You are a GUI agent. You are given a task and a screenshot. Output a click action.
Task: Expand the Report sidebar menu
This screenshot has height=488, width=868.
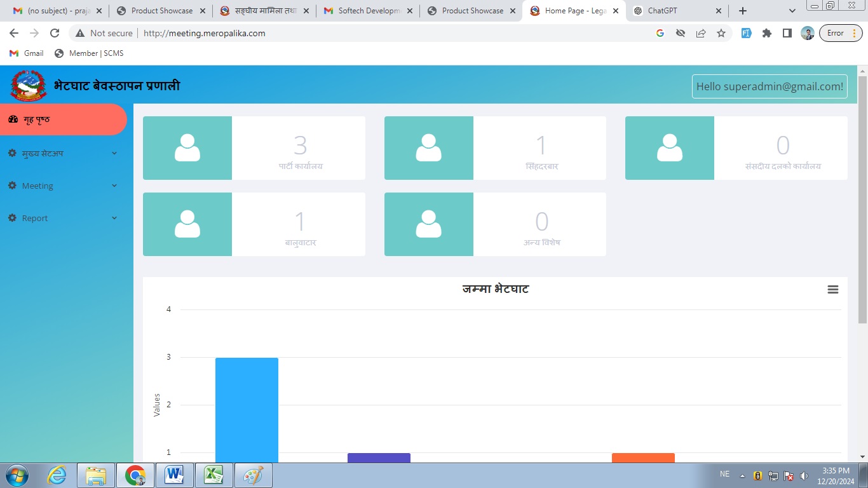coord(62,218)
